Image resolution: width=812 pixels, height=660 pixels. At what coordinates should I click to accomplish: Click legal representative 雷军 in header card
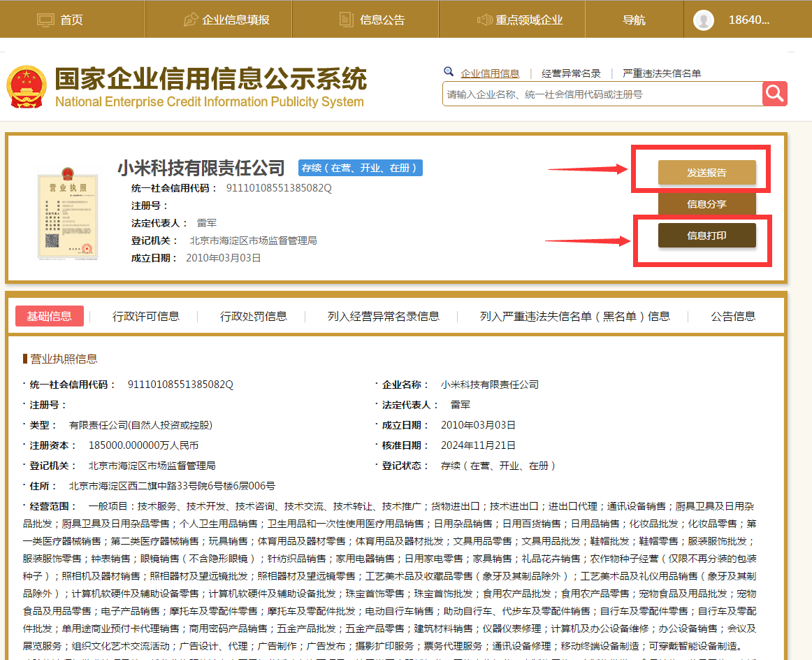207,223
